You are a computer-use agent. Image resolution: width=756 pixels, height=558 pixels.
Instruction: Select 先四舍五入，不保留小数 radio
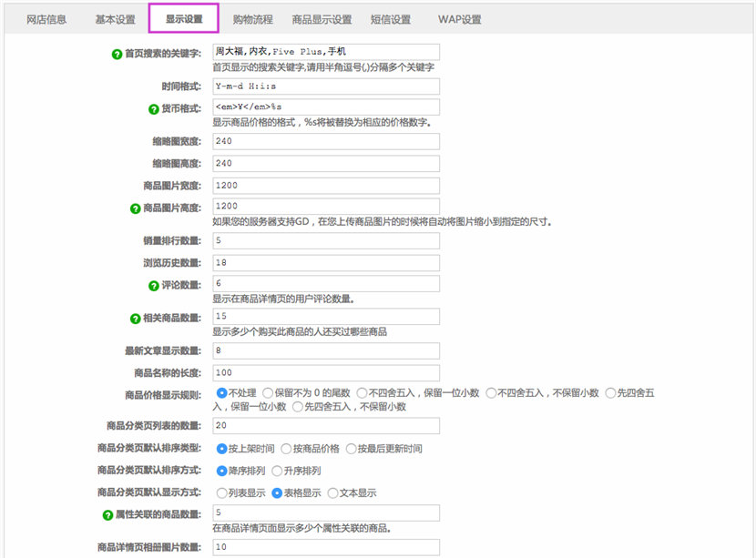pos(298,407)
